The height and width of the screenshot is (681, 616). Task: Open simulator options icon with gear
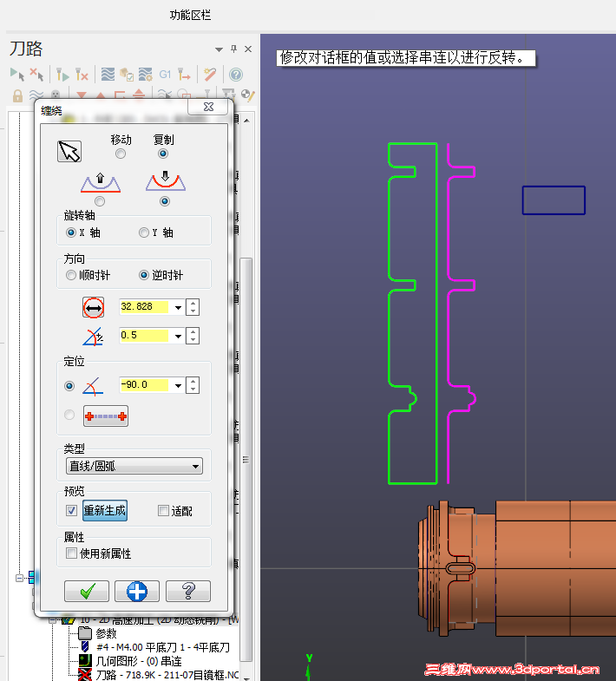(x=146, y=75)
